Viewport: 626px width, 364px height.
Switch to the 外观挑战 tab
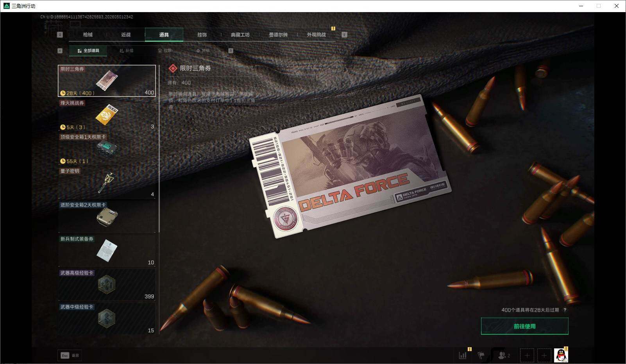point(316,35)
